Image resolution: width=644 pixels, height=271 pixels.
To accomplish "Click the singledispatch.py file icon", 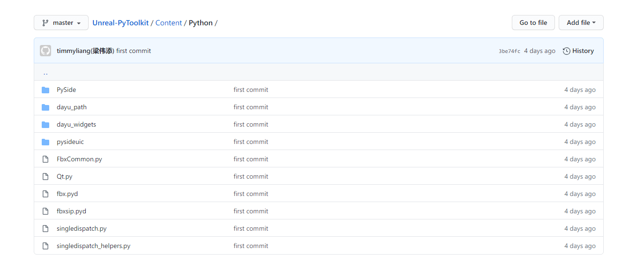I will [45, 228].
